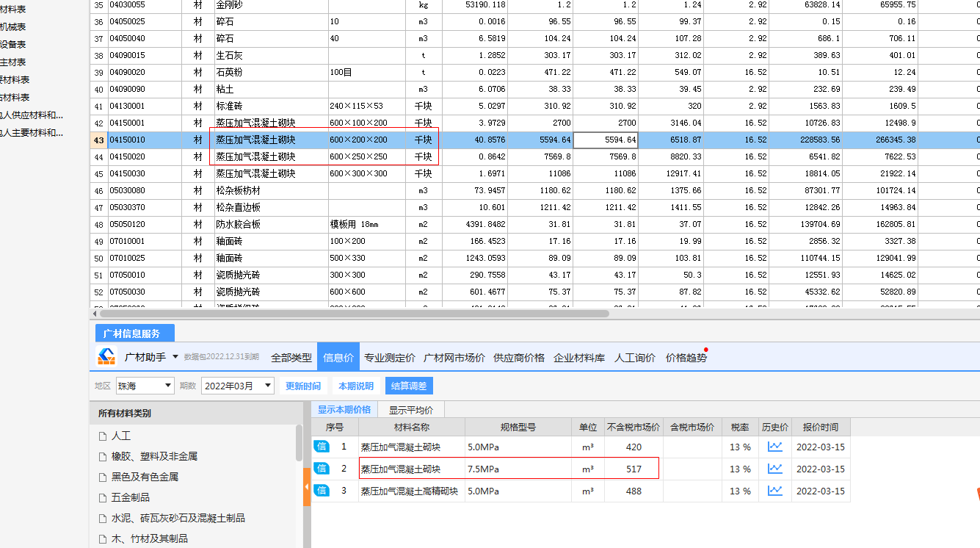Screen dimensions: 980x548
Task: Open history price chart for row 1
Action: [774, 447]
